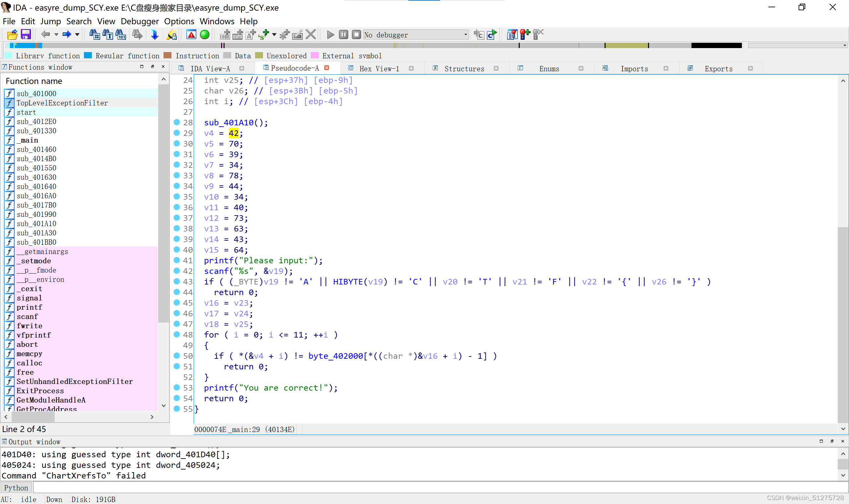Click the green plus struct icon
This screenshot has width=849, height=504.
pos(264,34)
